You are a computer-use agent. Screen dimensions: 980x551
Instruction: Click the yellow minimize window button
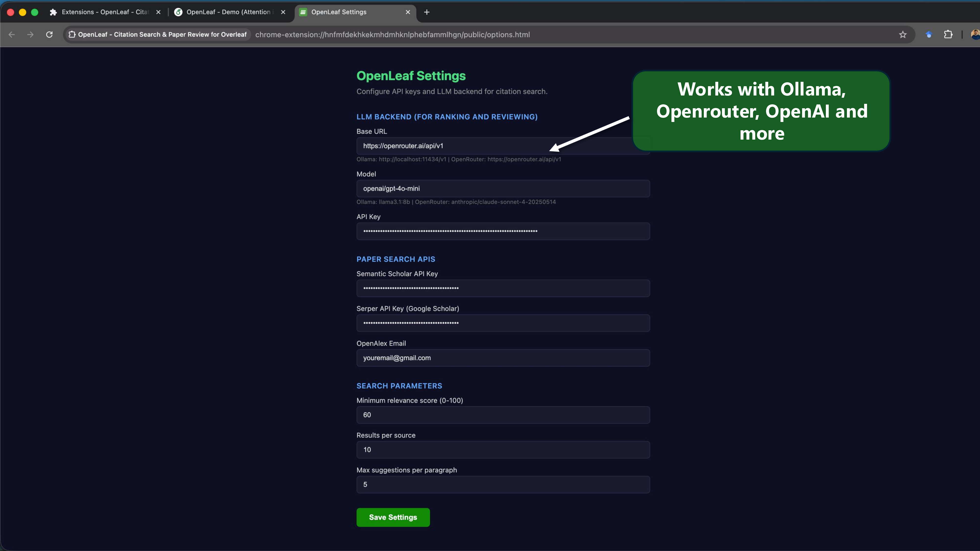point(23,12)
